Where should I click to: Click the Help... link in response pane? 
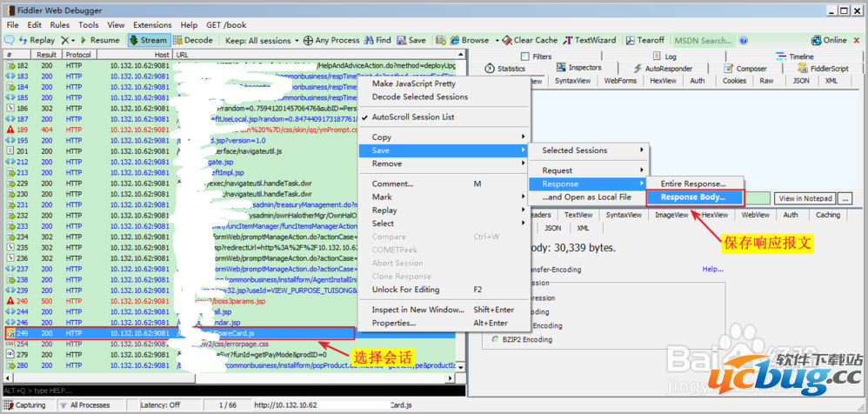712,269
